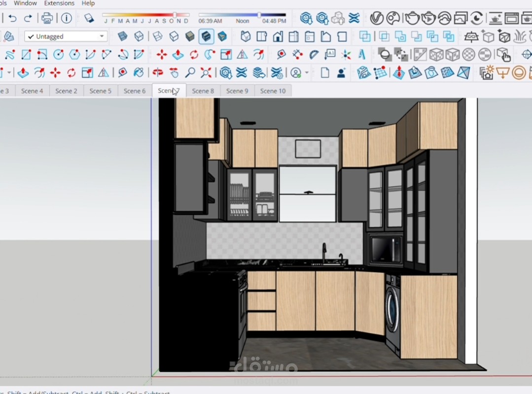
Task: Select the Move tool in Edit toolbar
Action: (x=162, y=55)
